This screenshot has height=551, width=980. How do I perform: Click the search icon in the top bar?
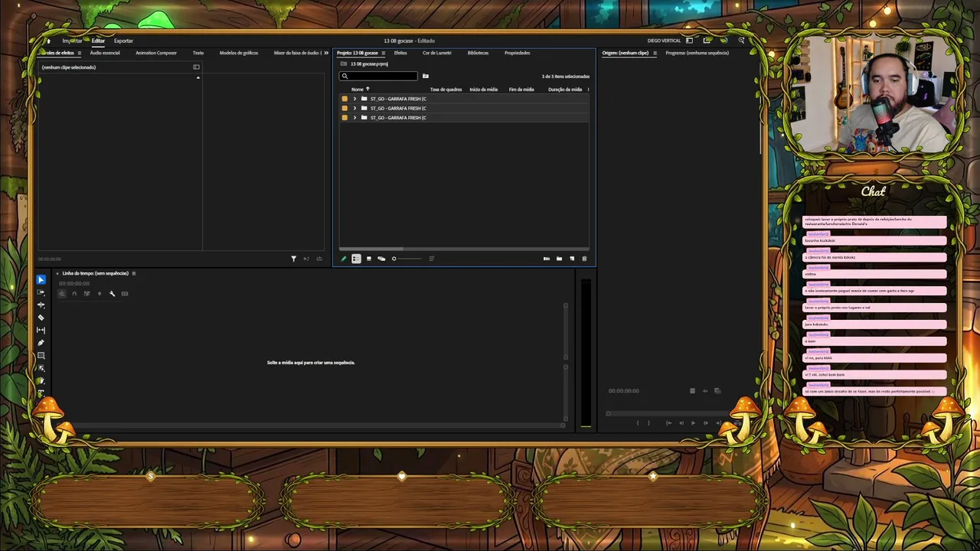click(741, 41)
